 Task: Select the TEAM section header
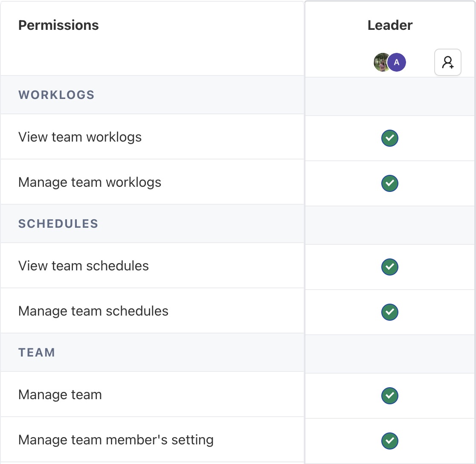pos(37,353)
